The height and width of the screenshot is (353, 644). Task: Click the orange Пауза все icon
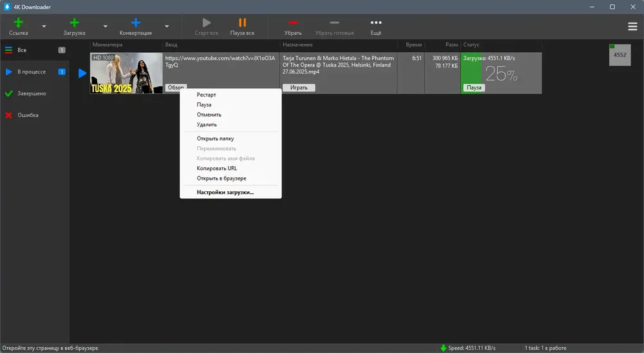click(x=242, y=23)
